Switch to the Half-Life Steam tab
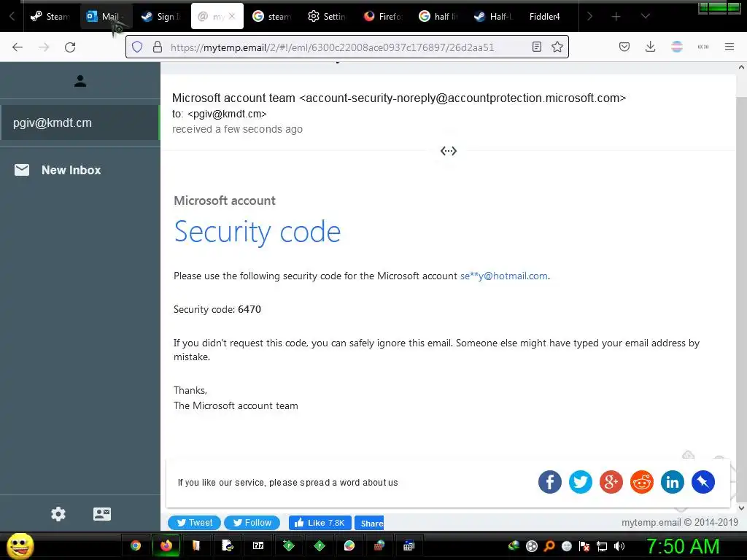 click(x=493, y=17)
